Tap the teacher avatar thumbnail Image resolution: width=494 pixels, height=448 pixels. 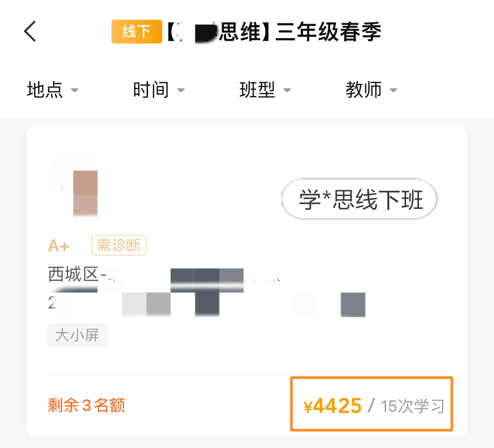click(x=74, y=184)
